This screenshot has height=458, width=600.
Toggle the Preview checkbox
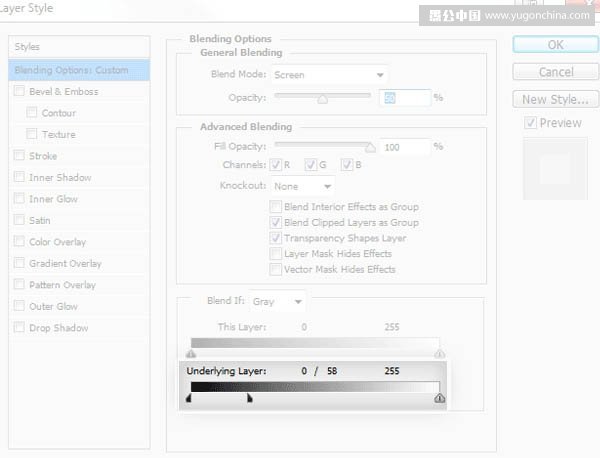click(530, 123)
